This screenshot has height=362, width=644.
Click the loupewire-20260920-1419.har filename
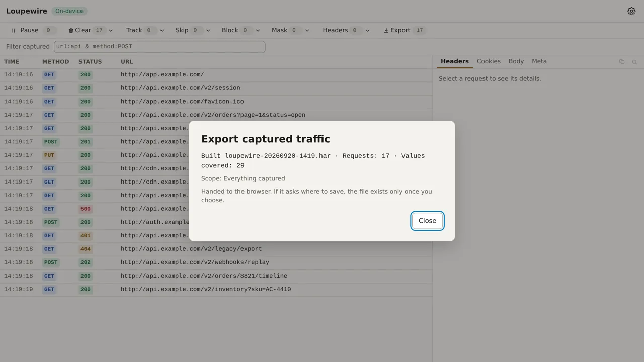tap(278, 156)
